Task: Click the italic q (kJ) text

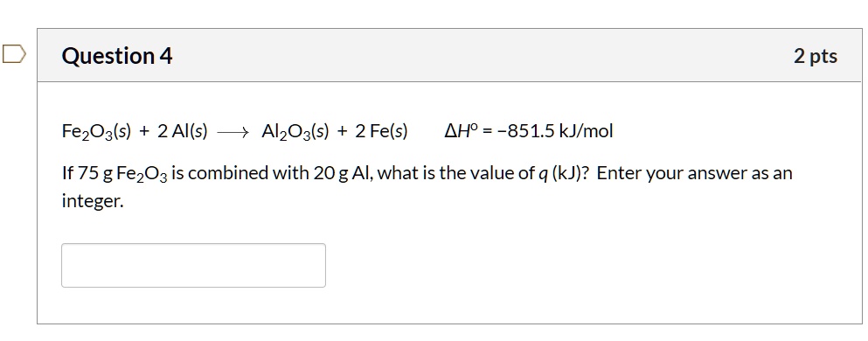Action: (x=557, y=174)
